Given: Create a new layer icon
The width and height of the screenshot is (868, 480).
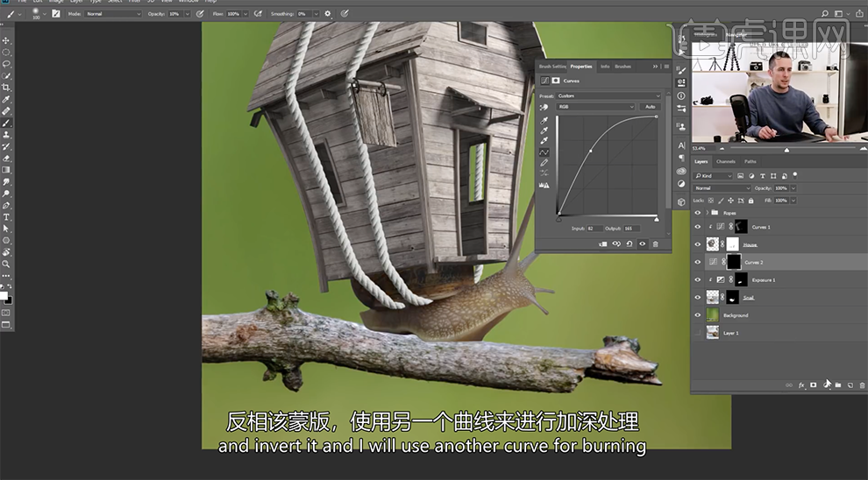Looking at the screenshot, I should [x=850, y=385].
